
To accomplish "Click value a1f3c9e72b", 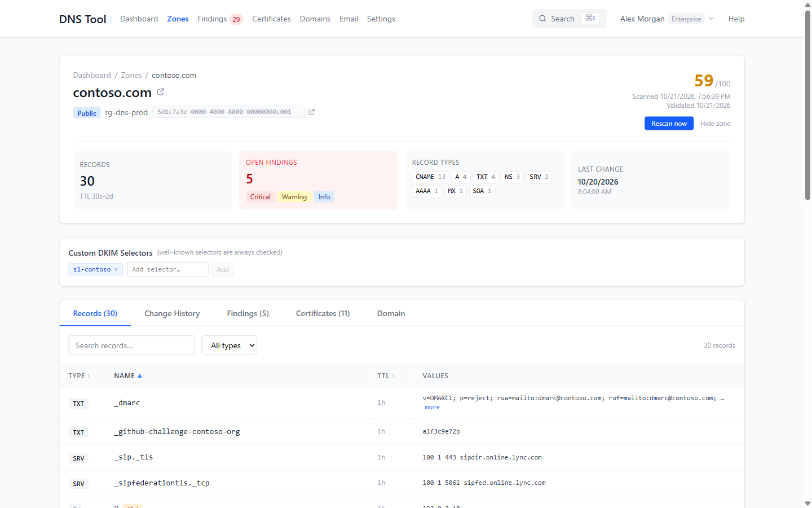I will [x=441, y=432].
